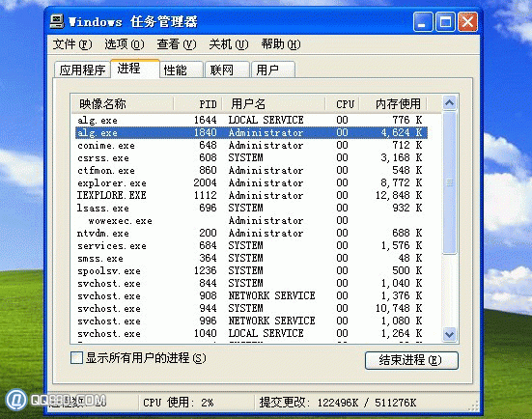Select alg.exe with PID 1840

click(x=251, y=132)
